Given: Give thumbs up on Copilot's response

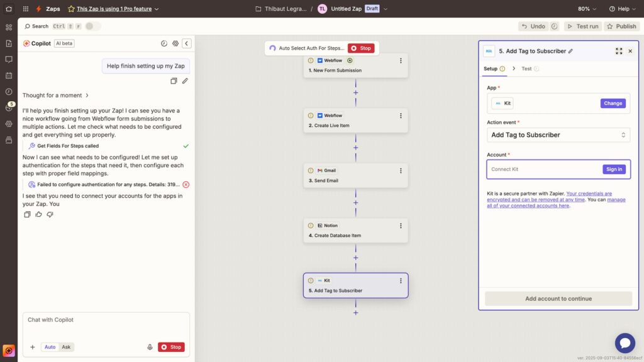Looking at the screenshot, I should click(x=38, y=214).
